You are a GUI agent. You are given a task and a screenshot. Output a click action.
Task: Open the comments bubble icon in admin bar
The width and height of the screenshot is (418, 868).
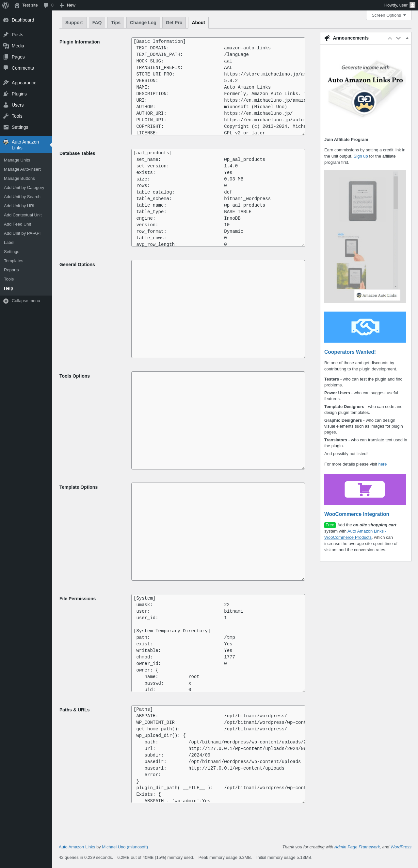(46, 5)
